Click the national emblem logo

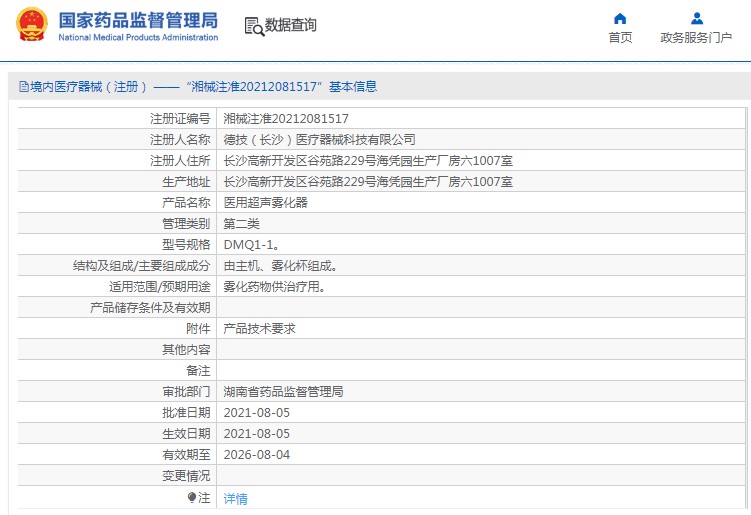click(x=32, y=24)
